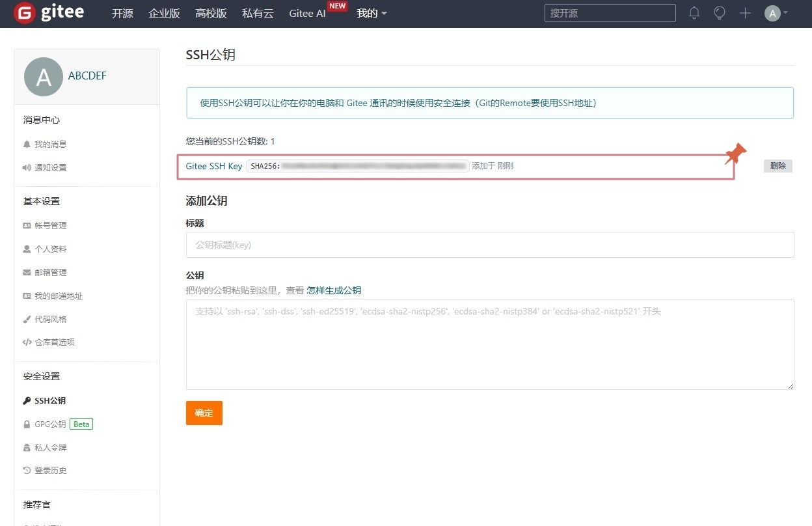
Task: Click the Beta badge next to GPG公钥
Action: [81, 424]
